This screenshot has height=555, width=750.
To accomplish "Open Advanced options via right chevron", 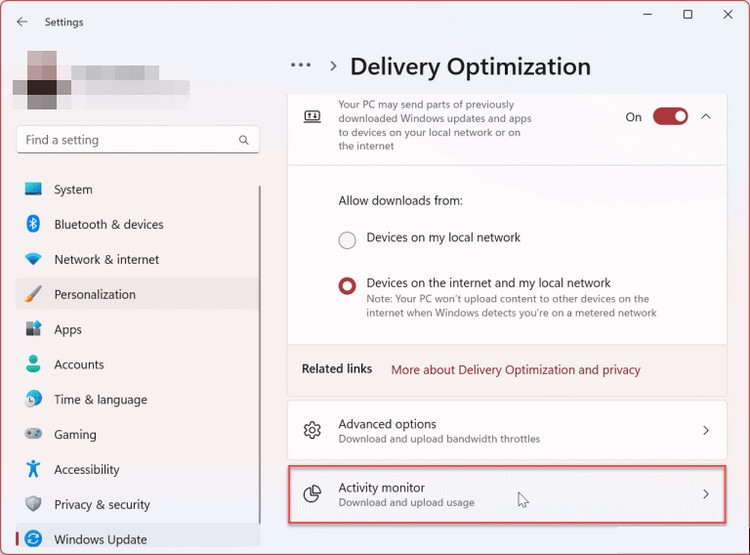I will click(706, 430).
